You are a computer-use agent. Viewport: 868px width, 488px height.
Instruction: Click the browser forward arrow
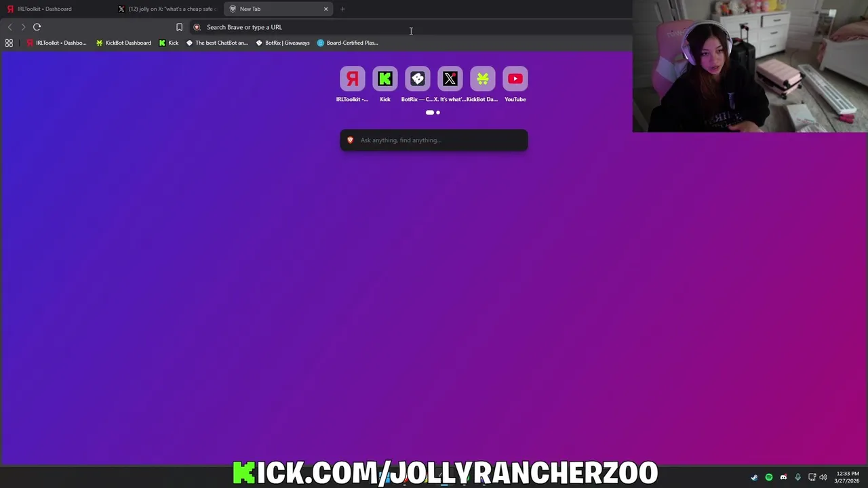pyautogui.click(x=23, y=27)
